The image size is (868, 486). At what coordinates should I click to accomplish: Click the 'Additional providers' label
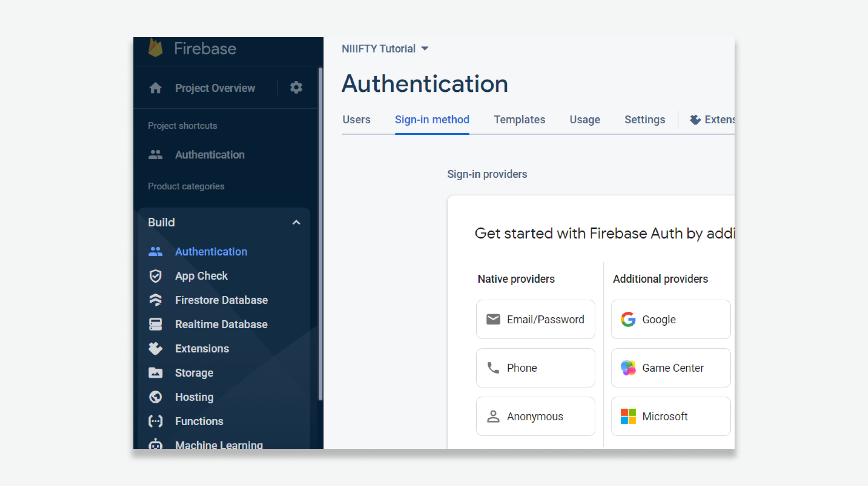(660, 279)
